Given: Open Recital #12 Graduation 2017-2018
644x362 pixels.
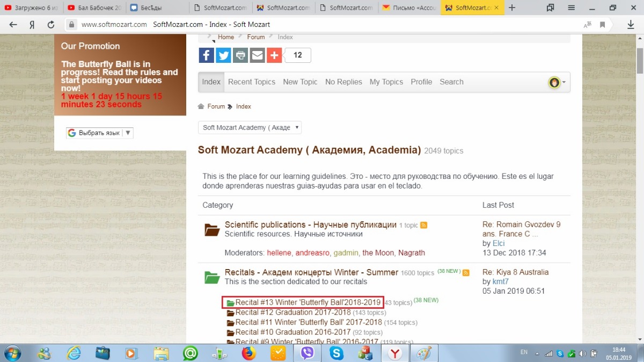Looking at the screenshot, I should pyautogui.click(x=293, y=312).
